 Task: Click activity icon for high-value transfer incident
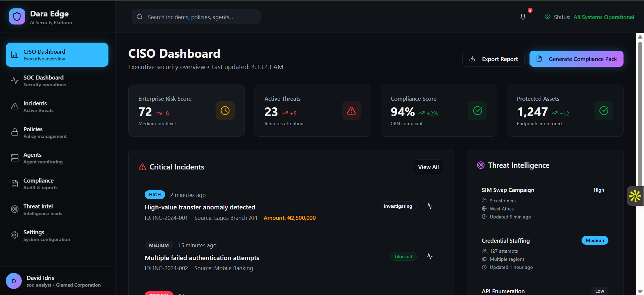click(429, 206)
